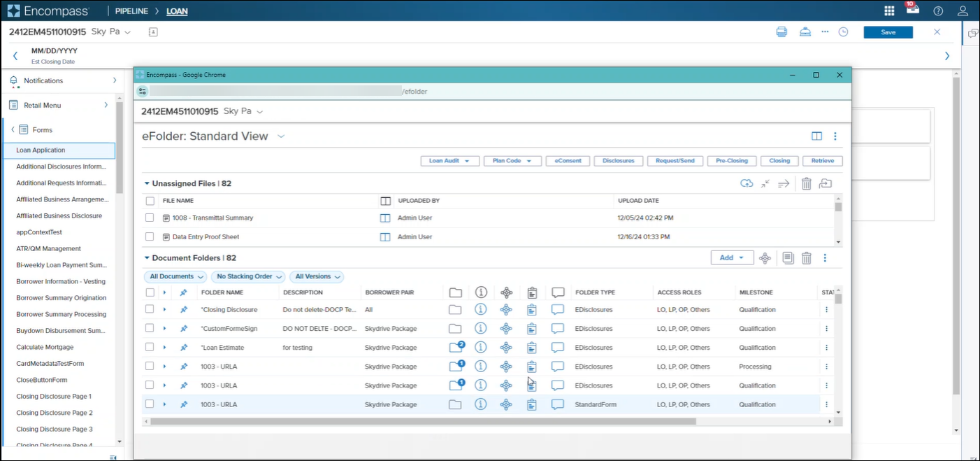Open the apps grid in Encompass header

[x=889, y=10]
